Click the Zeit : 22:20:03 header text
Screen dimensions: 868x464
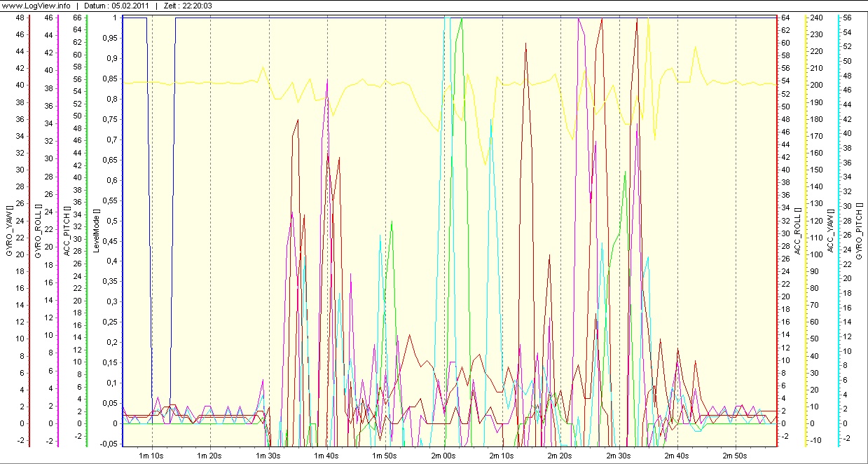(x=188, y=6)
